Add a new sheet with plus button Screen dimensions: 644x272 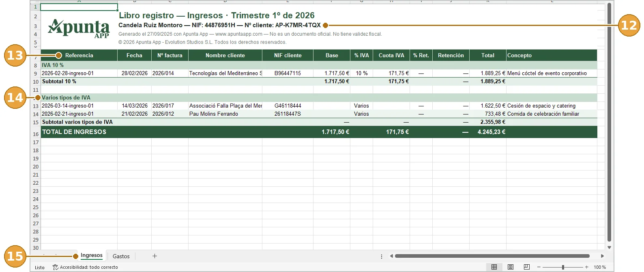155,256
